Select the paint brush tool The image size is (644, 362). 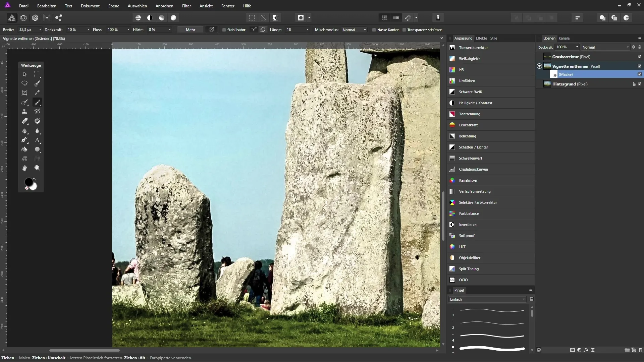(x=37, y=102)
